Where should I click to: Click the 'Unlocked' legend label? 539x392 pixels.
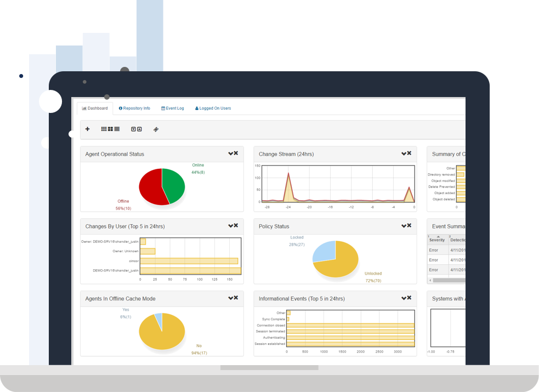(x=373, y=274)
